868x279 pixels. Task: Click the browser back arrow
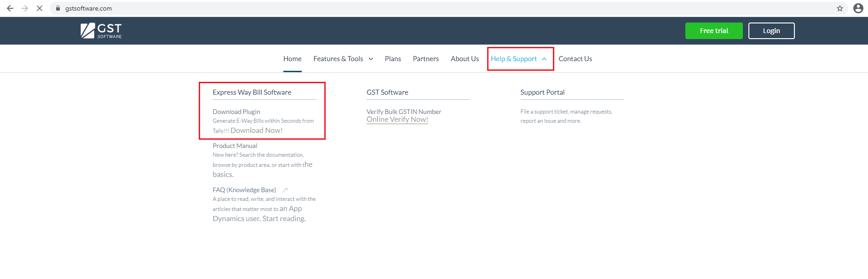coord(10,8)
